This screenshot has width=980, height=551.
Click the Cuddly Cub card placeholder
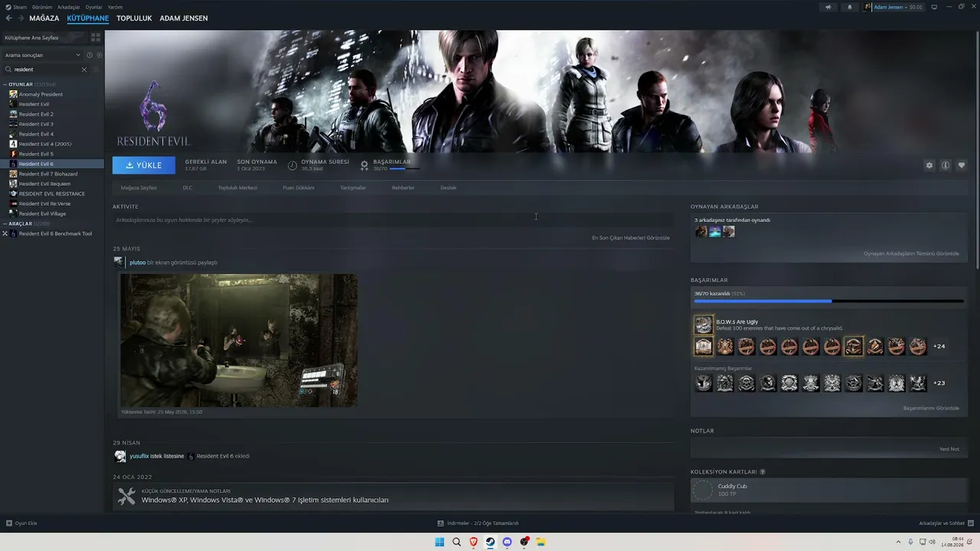pos(702,491)
